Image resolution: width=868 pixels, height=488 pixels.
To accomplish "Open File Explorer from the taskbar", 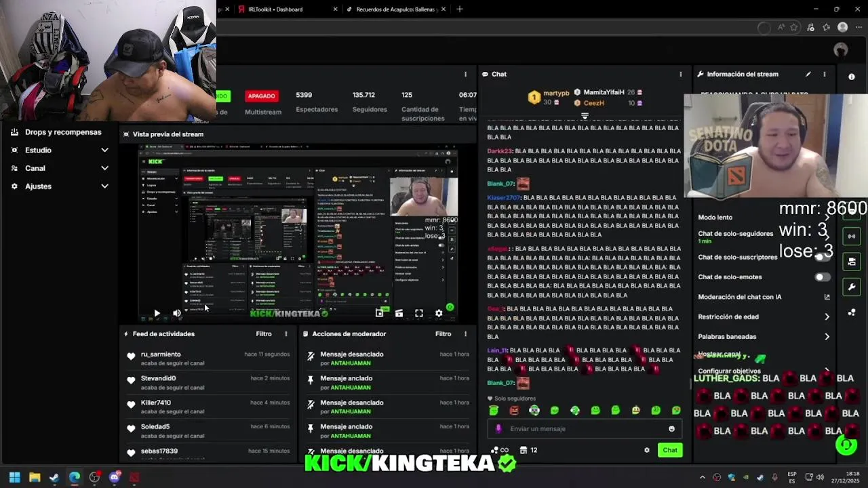I will click(x=35, y=477).
